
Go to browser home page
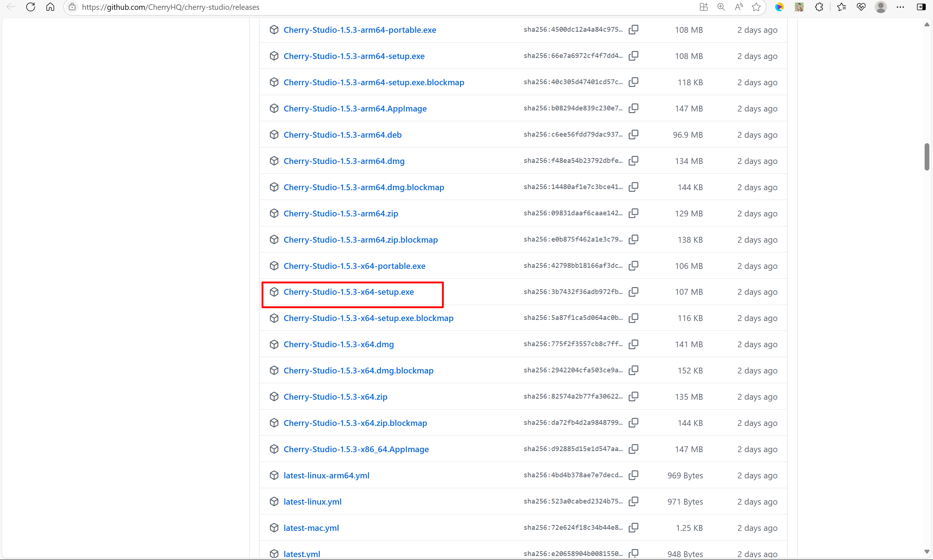pos(50,7)
